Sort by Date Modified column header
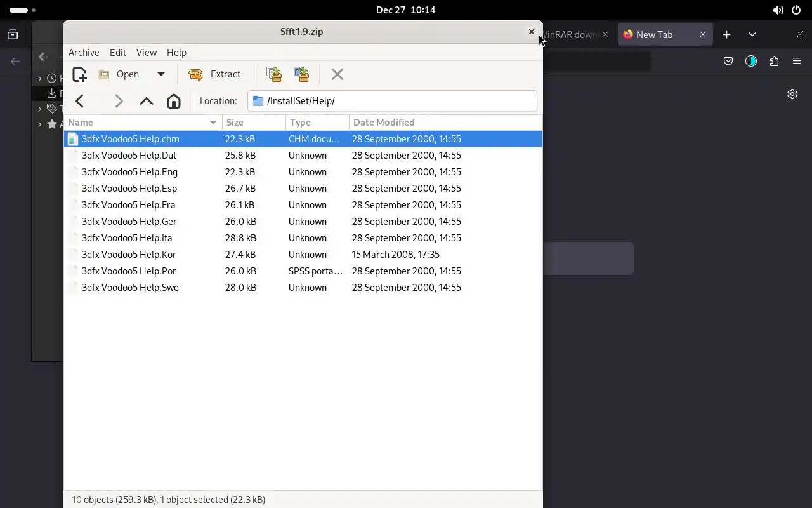812x508 pixels. 445,123
